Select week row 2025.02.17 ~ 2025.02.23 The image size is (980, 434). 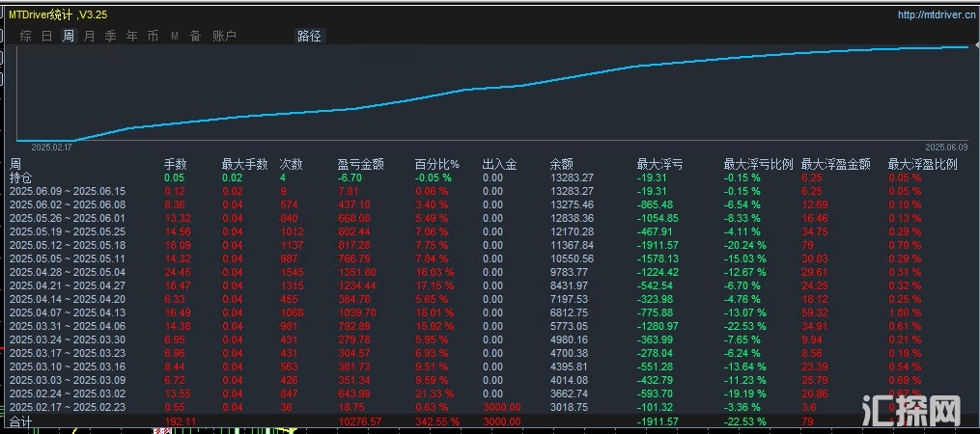tap(68, 407)
